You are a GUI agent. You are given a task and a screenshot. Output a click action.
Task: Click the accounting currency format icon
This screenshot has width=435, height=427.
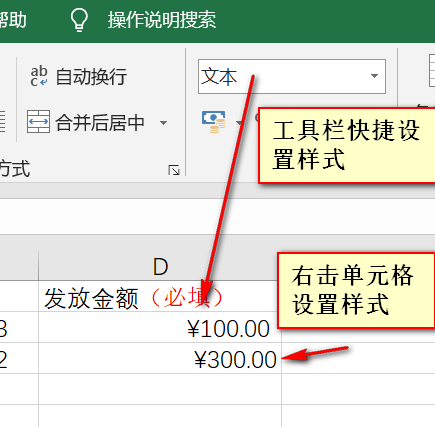click(213, 122)
